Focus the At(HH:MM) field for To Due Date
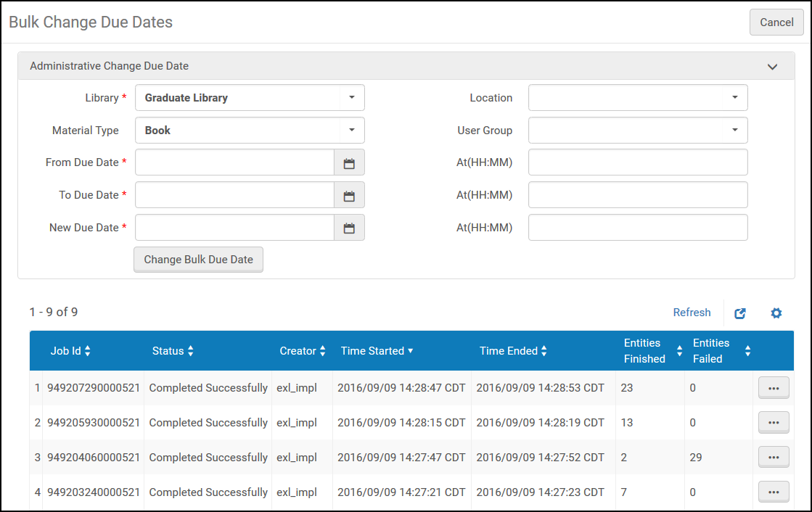812x512 pixels. [638, 195]
